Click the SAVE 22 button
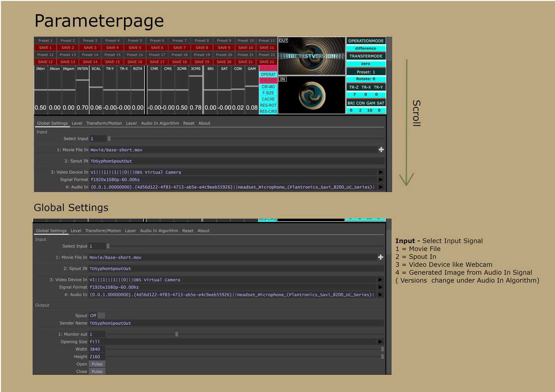Screen dimensions: 555x392 pos(267,62)
